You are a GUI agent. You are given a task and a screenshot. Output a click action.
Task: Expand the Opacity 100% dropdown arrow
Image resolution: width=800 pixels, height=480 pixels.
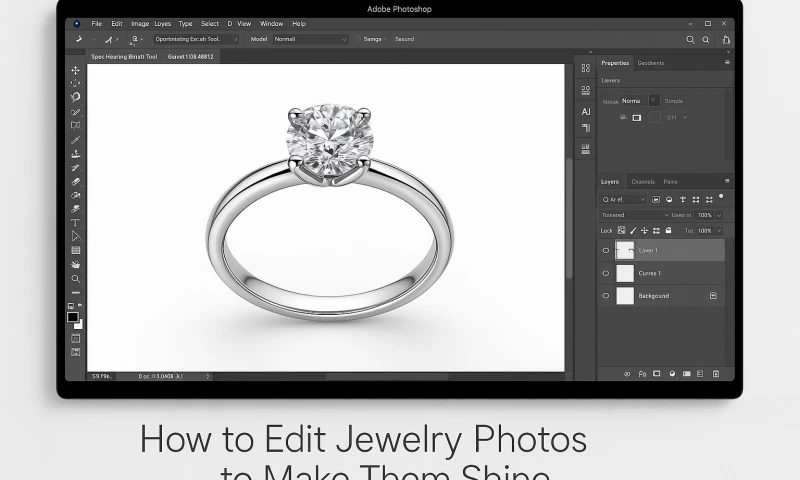tap(719, 215)
